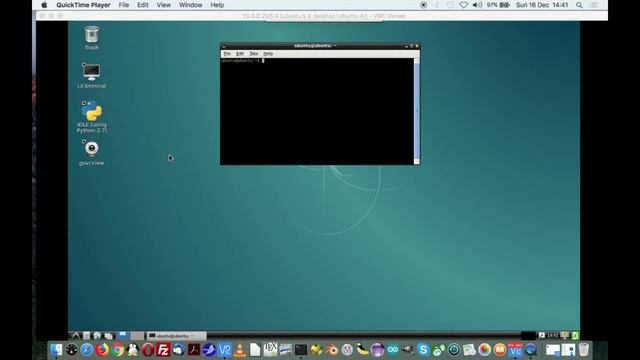The image size is (640, 360).
Task: Open GIMP from the Dock
Action: pyautogui.click(x=407, y=350)
